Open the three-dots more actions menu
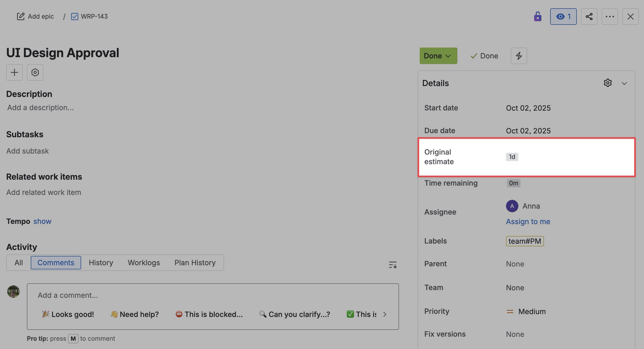644x349 pixels. [x=610, y=17]
